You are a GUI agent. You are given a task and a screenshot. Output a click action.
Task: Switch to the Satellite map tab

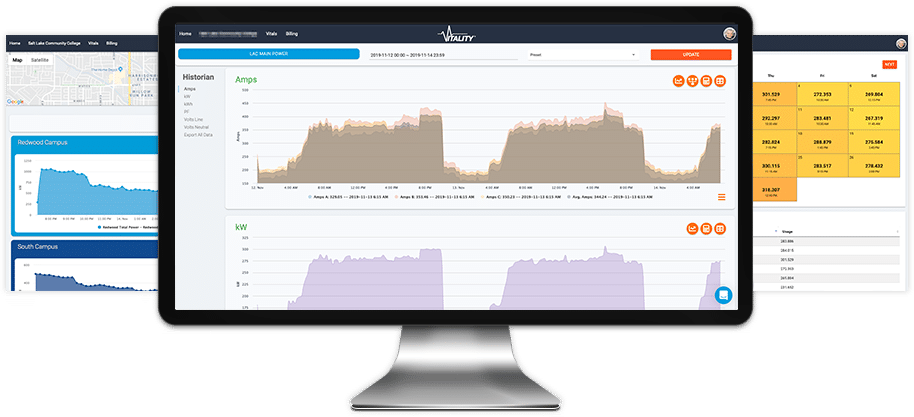tap(41, 60)
